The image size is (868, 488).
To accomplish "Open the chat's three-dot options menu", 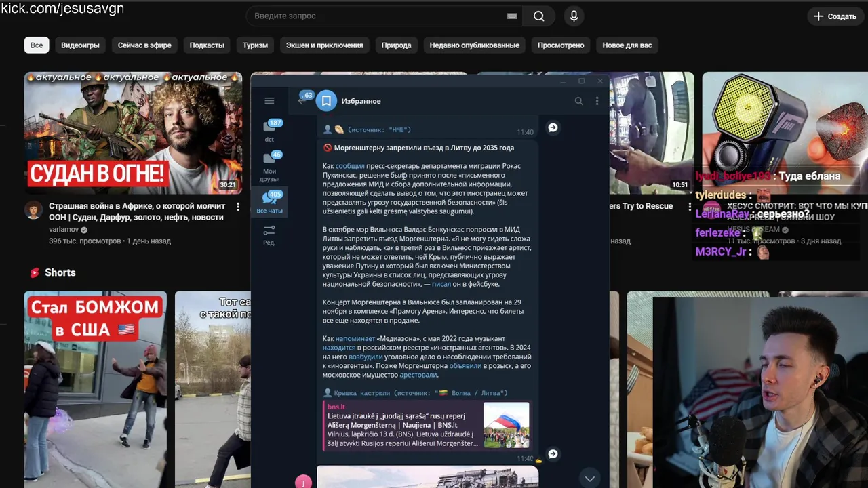I will click(597, 101).
